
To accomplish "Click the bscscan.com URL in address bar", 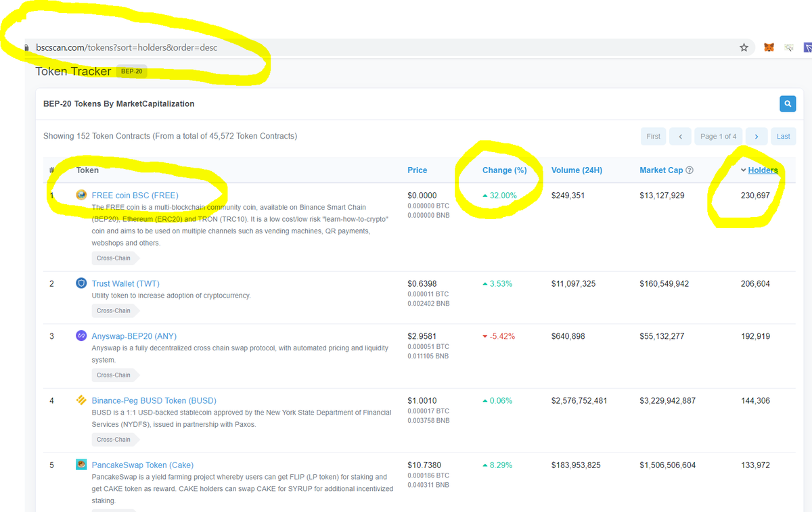I will point(126,48).
